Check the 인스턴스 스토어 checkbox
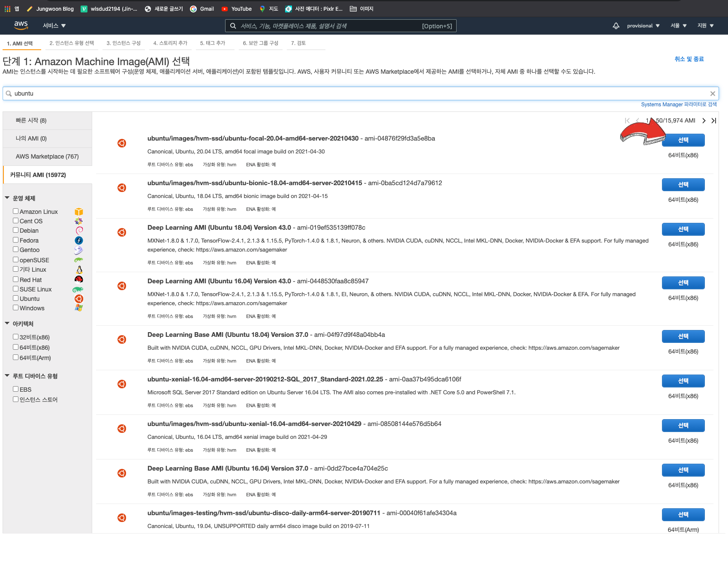 15,399
